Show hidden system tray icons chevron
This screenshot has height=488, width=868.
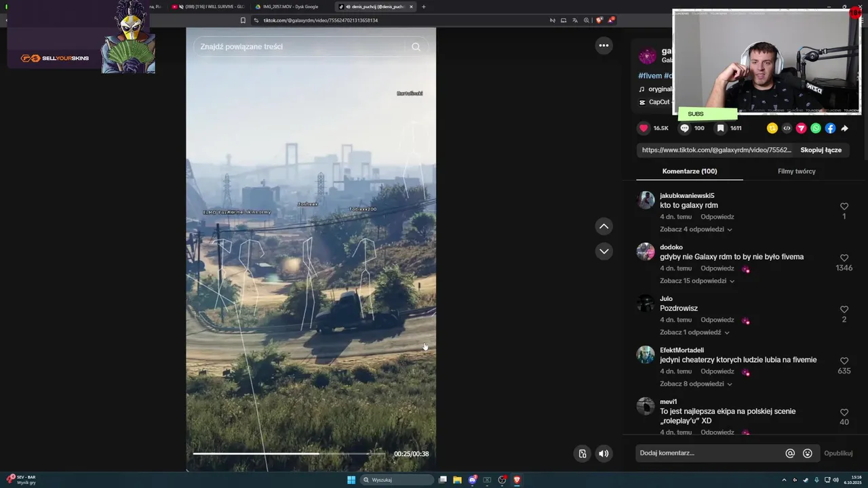[784, 480]
